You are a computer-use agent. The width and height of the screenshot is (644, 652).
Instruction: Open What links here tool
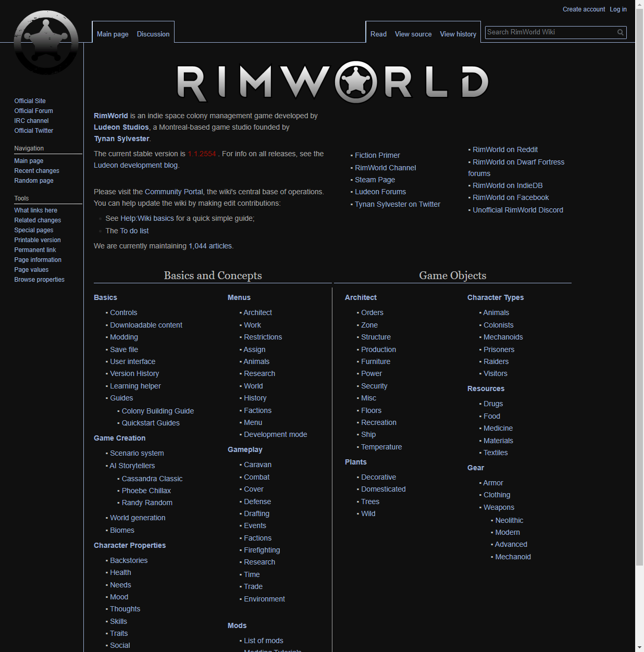click(35, 210)
